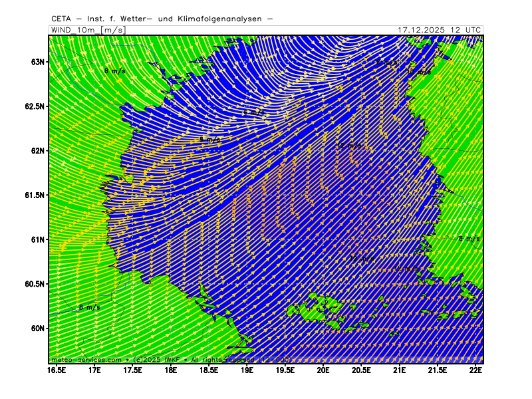The width and height of the screenshot is (532, 399).
Task: Click the 8 m/s label on the right-side land
Action: [x=469, y=238]
